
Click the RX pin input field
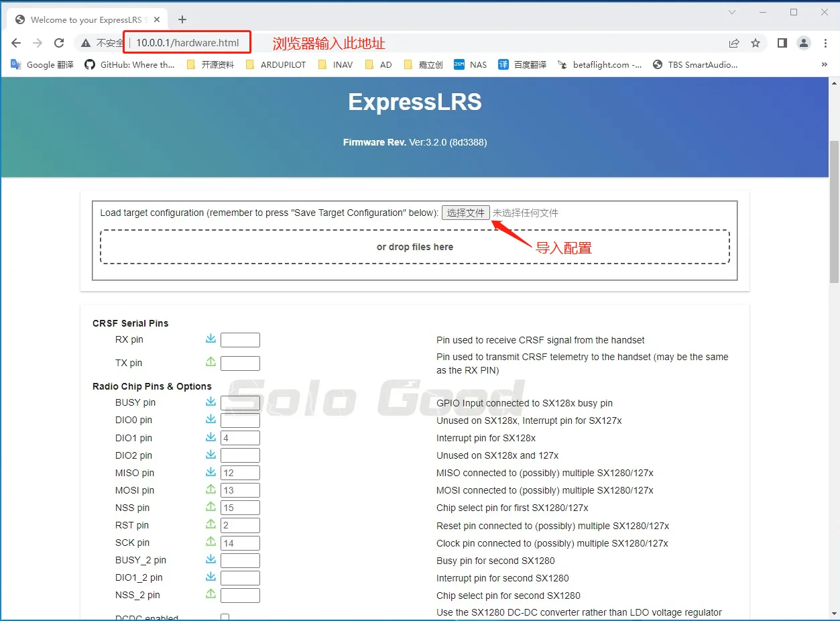tap(240, 340)
